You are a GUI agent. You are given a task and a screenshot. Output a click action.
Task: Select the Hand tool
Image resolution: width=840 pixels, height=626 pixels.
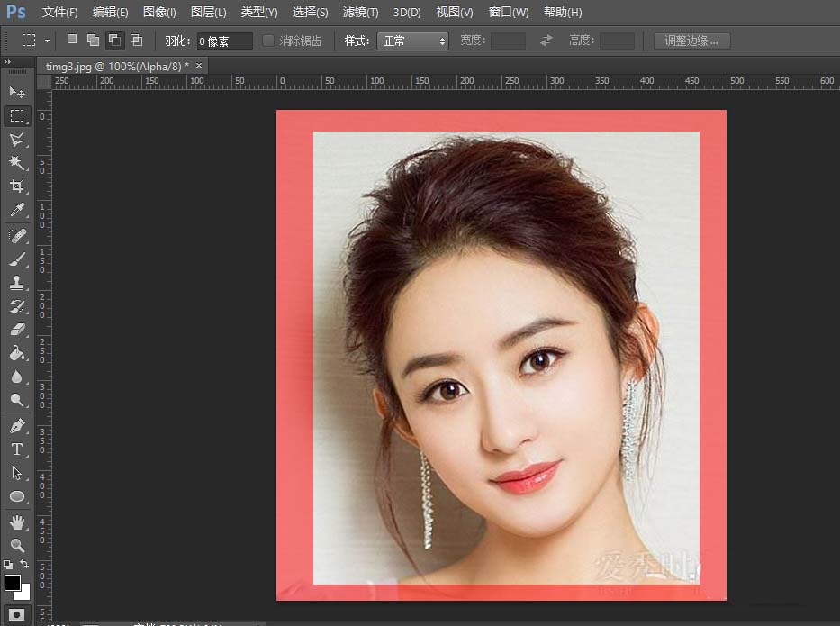click(x=18, y=521)
